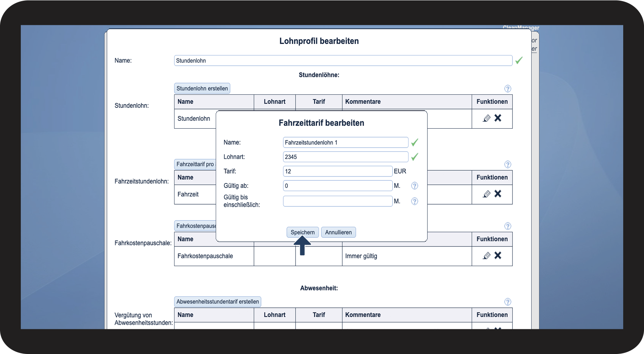Click the Stundenlöhne: section heading
Image resolution: width=644 pixels, height=354 pixels.
click(x=319, y=75)
